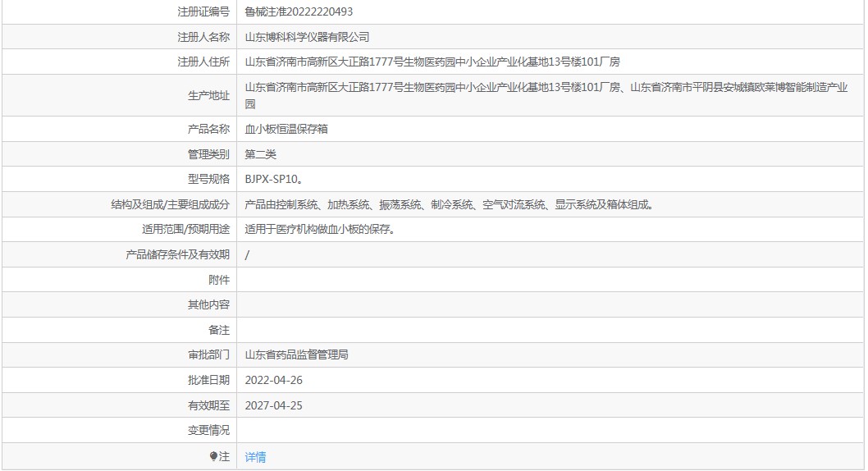Screen dimensions: 868x471
Task: Click the 适用范围/预期用途 label
Action: pos(186,229)
